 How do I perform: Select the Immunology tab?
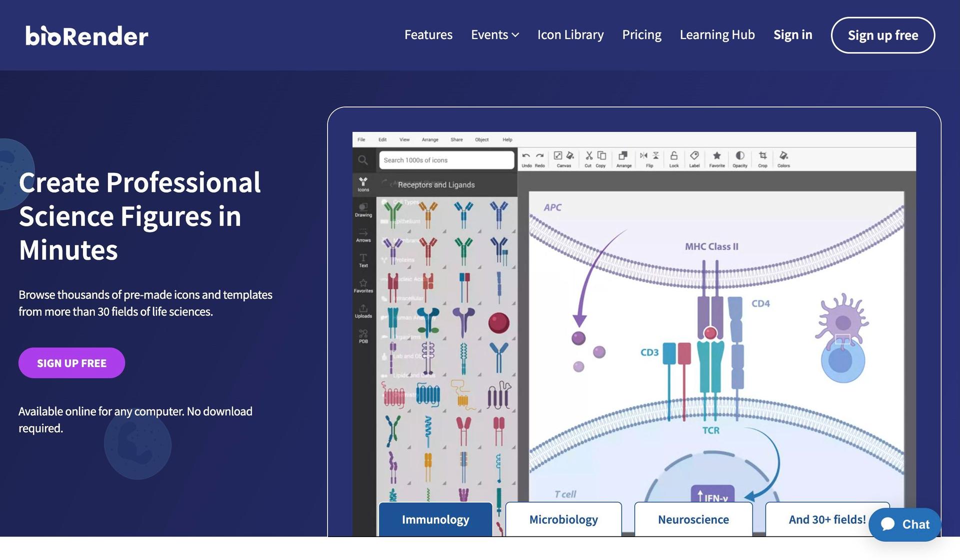tap(435, 520)
